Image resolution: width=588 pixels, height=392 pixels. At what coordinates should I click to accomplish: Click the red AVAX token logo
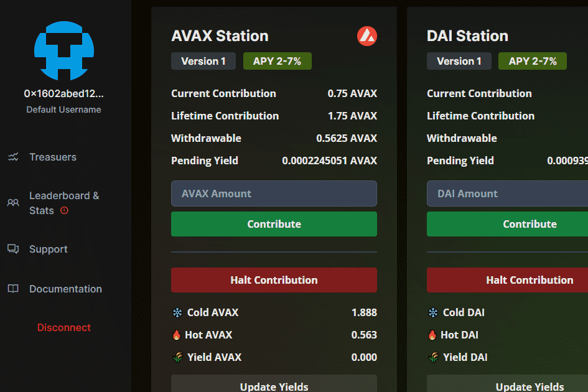367,36
